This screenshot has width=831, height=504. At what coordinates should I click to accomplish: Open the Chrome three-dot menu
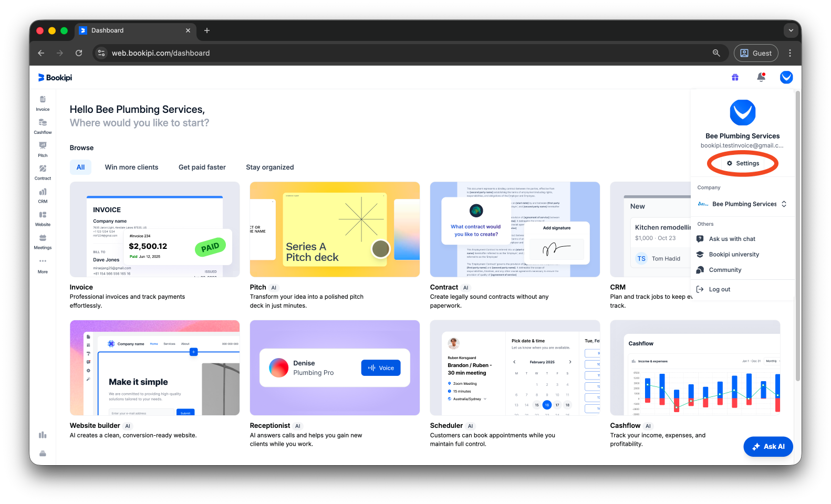[790, 53]
